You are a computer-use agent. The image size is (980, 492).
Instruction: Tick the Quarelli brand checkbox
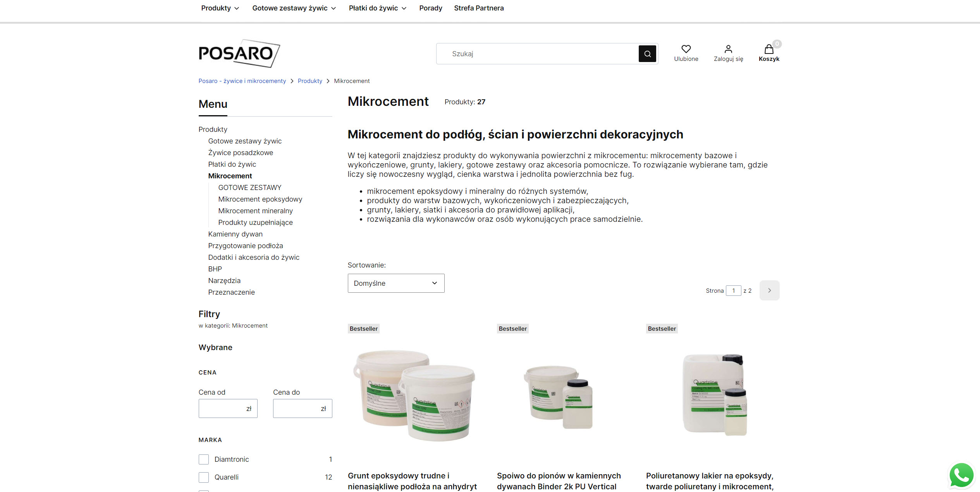click(204, 477)
